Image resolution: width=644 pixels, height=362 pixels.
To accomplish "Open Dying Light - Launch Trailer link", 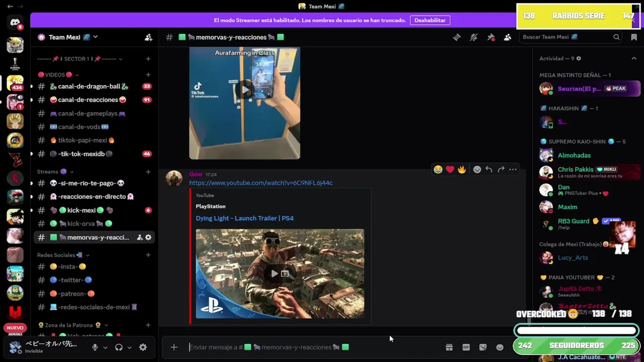I will coord(245,218).
